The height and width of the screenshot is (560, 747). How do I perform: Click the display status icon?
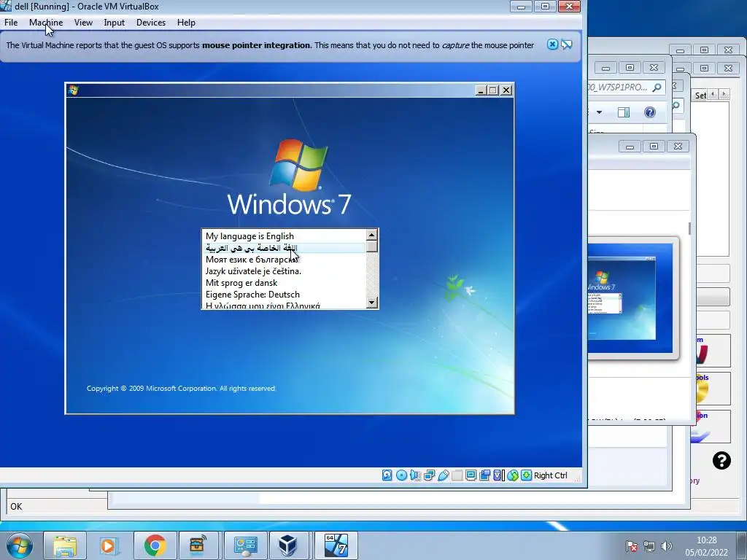click(471, 475)
